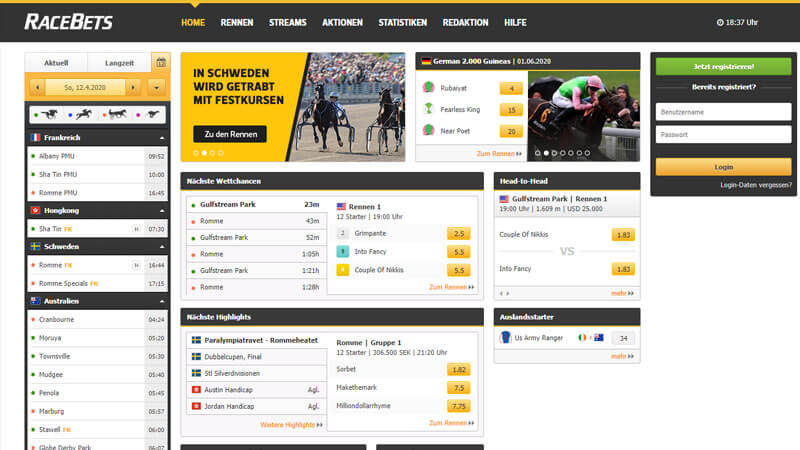Select the Romme 43m race

(x=257, y=221)
